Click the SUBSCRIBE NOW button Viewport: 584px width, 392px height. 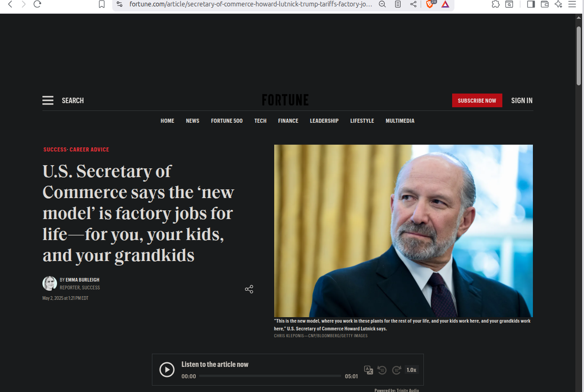[477, 100]
